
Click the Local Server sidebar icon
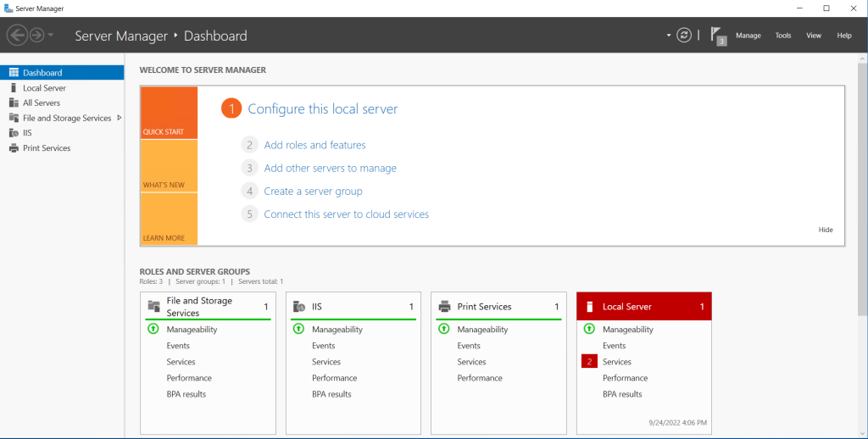coord(14,87)
